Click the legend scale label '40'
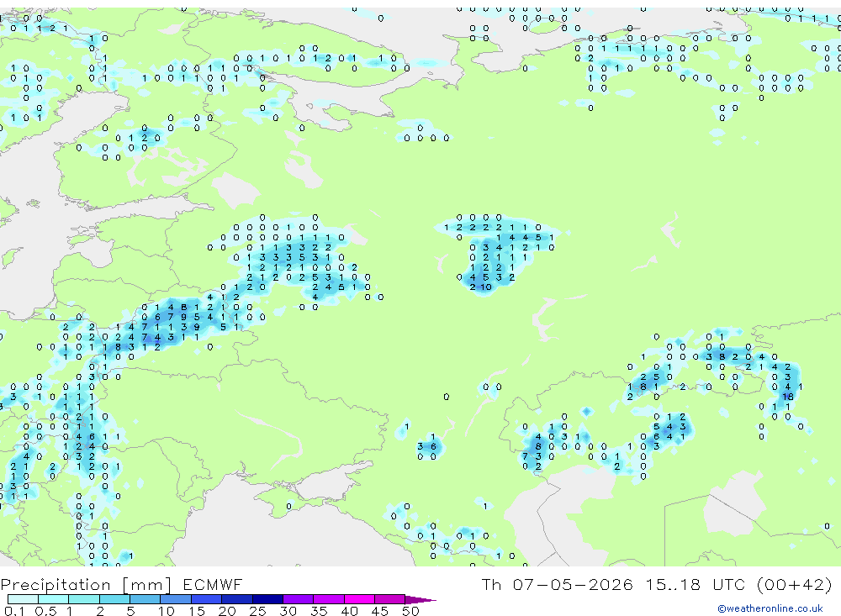Viewport: 841px width, 616px height. pos(349,611)
